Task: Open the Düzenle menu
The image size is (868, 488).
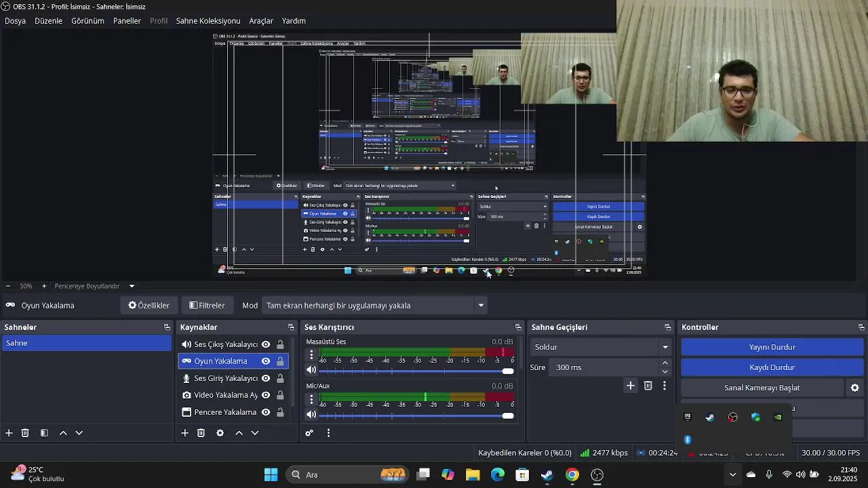Action: pos(48,21)
